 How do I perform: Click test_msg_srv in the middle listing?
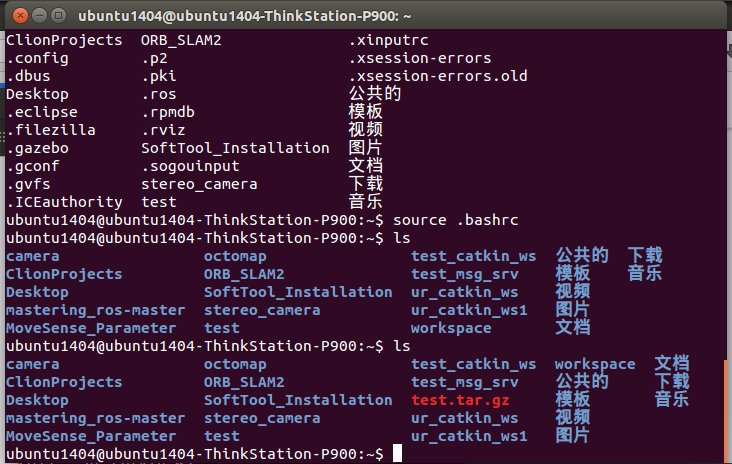click(465, 274)
